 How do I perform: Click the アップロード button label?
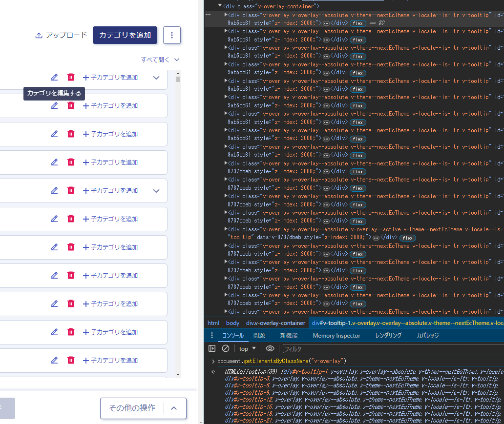point(66,35)
